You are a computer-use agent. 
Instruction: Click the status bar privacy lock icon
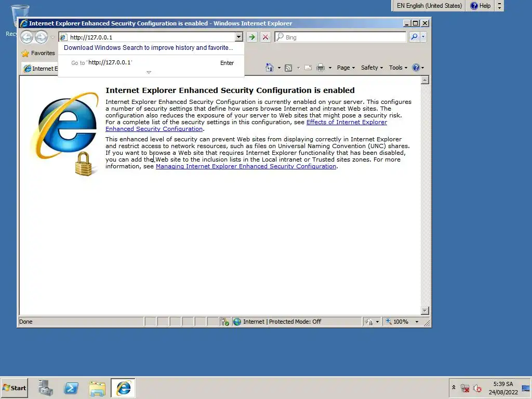(369, 322)
